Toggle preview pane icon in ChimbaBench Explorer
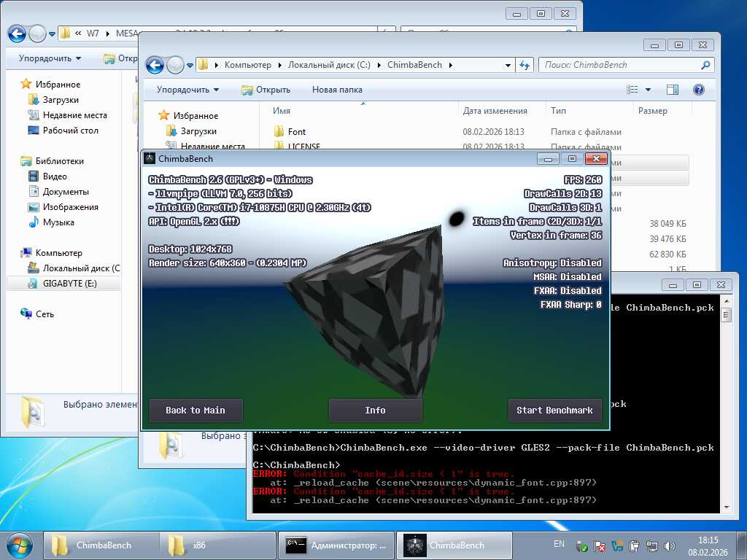The height and width of the screenshot is (560, 747). pyautogui.click(x=672, y=90)
